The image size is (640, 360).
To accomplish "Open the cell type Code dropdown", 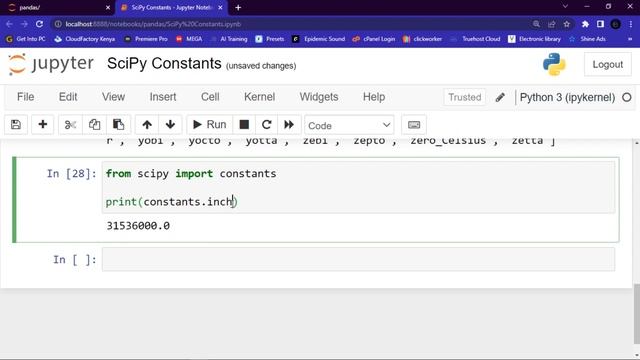I will point(349,125).
